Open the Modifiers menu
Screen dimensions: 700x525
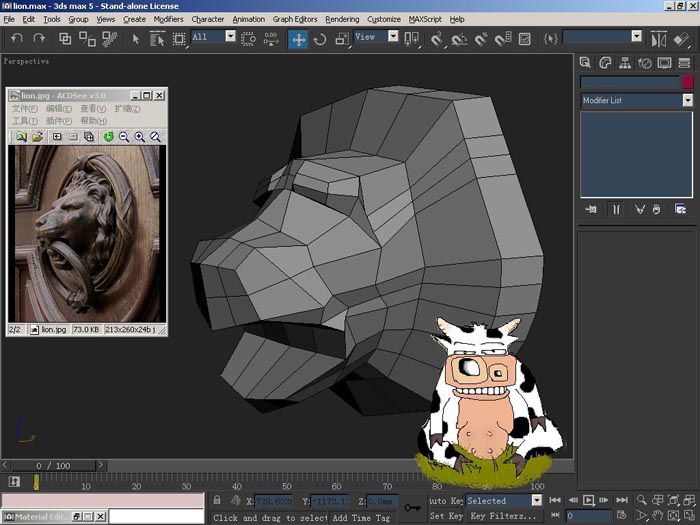[x=168, y=19]
